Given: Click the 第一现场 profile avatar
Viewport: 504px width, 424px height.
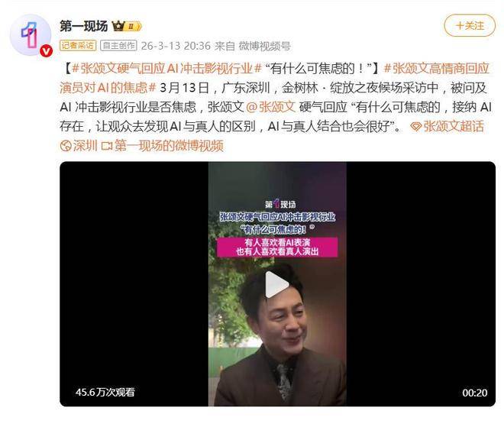Looking at the screenshot, I should [31, 34].
